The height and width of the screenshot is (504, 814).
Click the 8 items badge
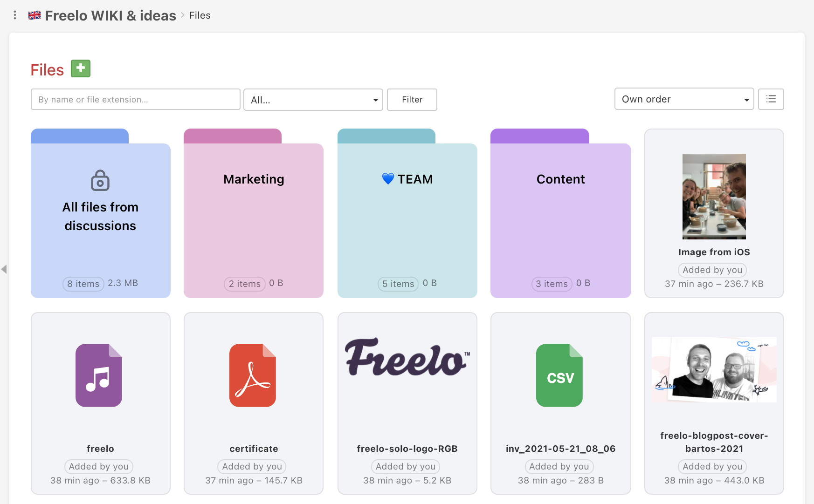(x=83, y=284)
